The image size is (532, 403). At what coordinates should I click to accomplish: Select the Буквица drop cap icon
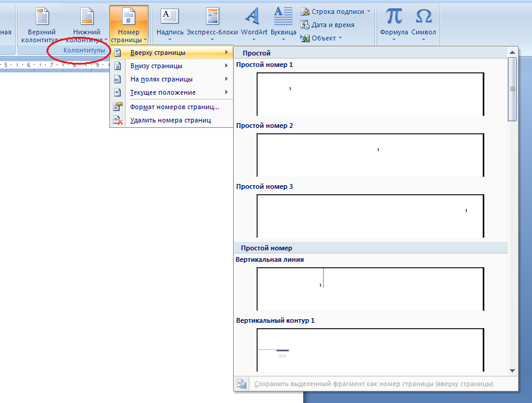(283, 17)
